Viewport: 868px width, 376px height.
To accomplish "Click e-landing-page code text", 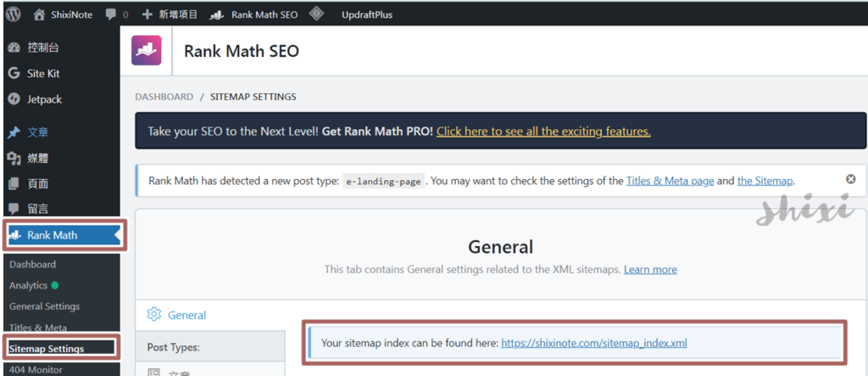I will tap(384, 181).
